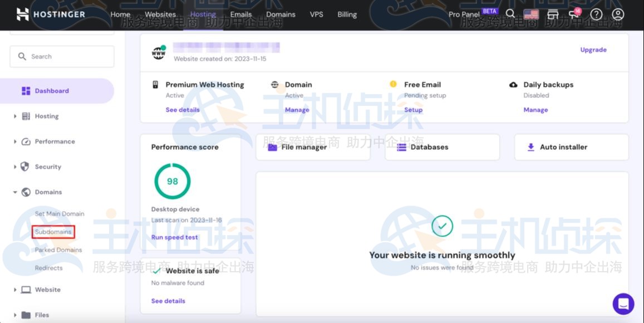Switch to the Emails top menu

(241, 14)
